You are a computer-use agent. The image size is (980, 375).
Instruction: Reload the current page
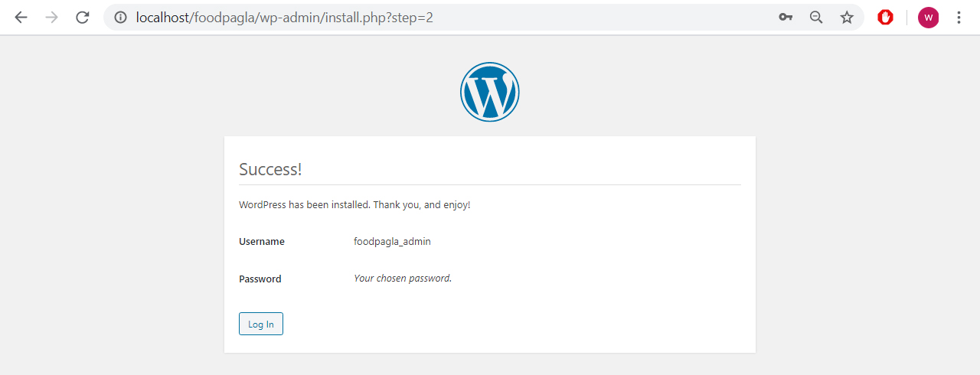pyautogui.click(x=83, y=18)
